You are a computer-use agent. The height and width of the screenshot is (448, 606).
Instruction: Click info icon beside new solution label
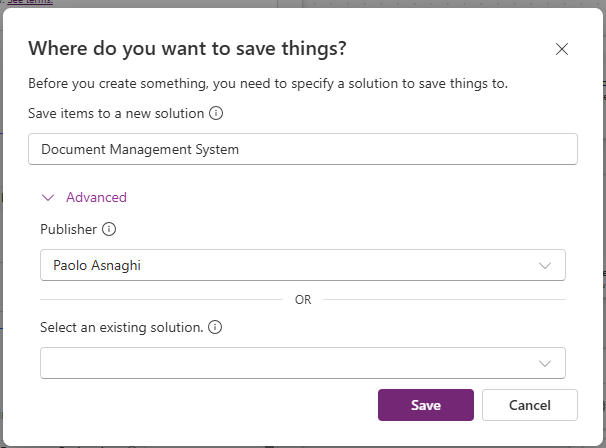click(216, 113)
